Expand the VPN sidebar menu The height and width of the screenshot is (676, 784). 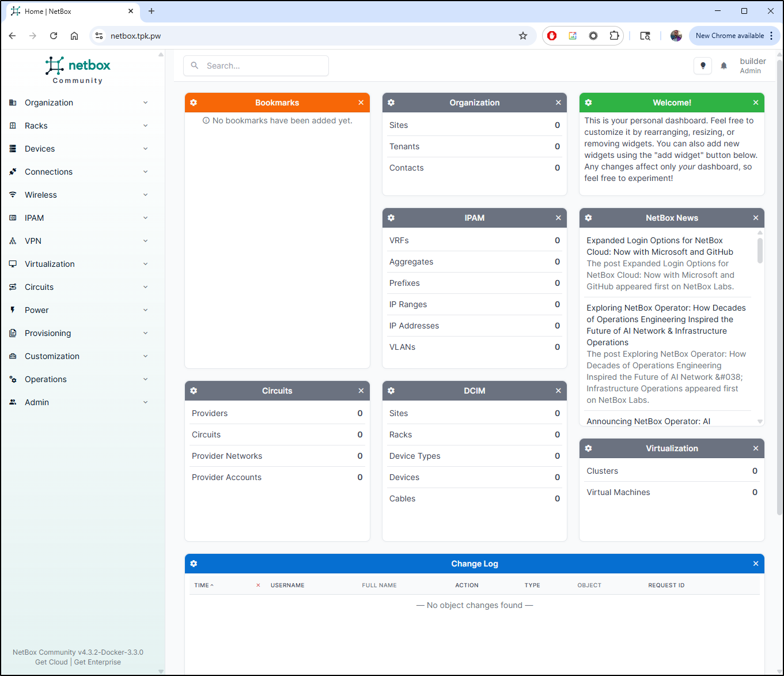(x=78, y=241)
